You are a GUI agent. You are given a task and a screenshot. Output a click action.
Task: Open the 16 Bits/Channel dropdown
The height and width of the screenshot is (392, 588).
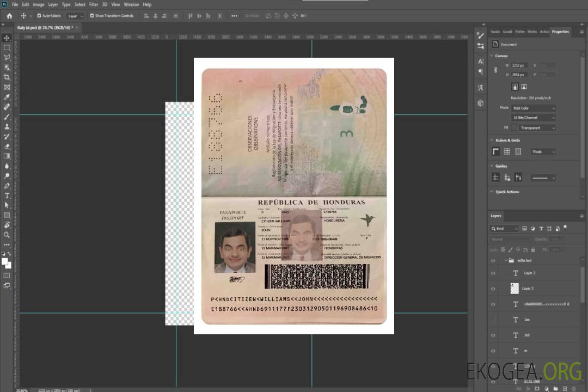click(534, 118)
